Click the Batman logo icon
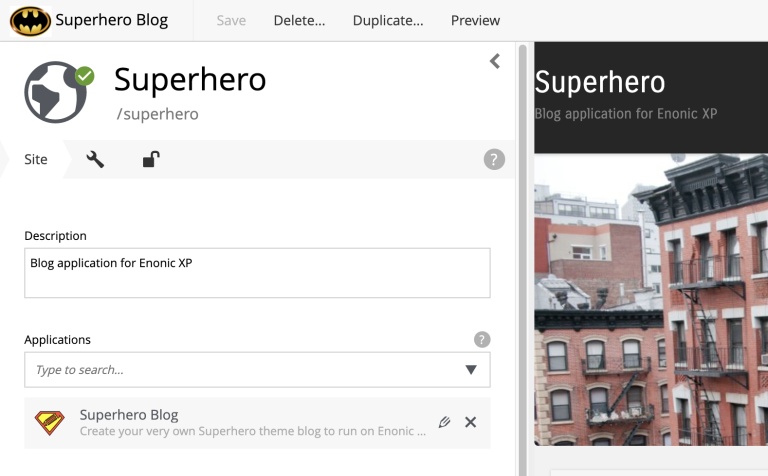The height and width of the screenshot is (476, 768). click(x=30, y=20)
